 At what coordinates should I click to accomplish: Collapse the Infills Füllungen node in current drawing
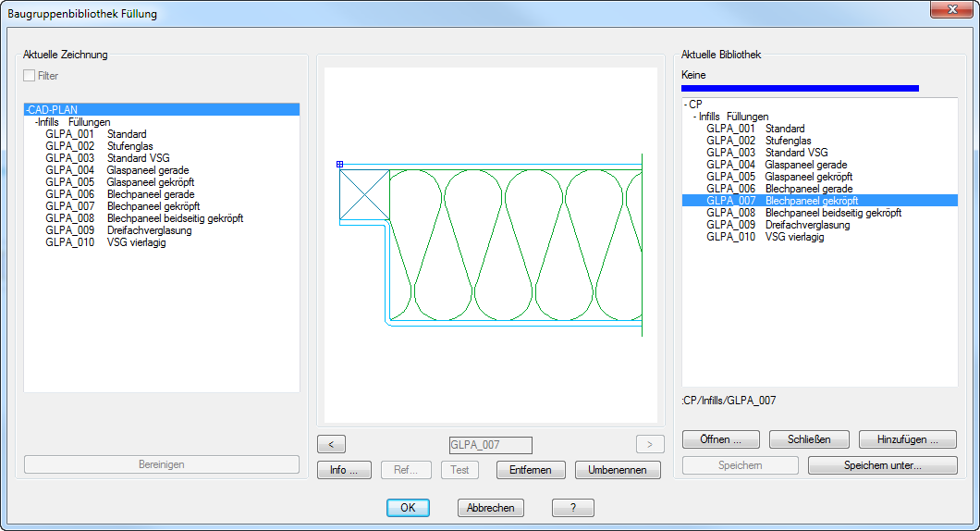coord(37,122)
